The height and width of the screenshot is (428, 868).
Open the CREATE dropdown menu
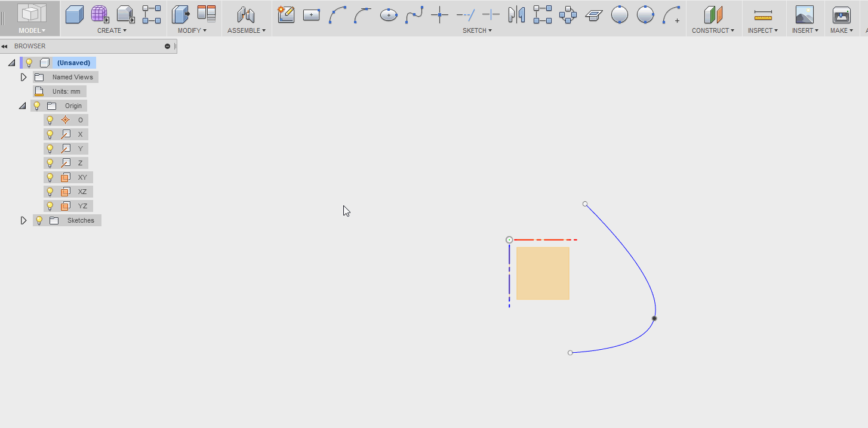[x=112, y=30]
